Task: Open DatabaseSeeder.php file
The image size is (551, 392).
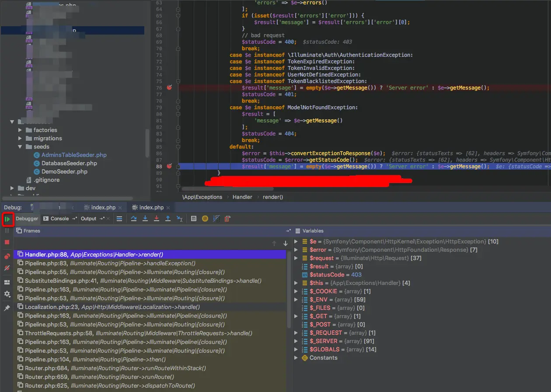Action: click(x=69, y=163)
